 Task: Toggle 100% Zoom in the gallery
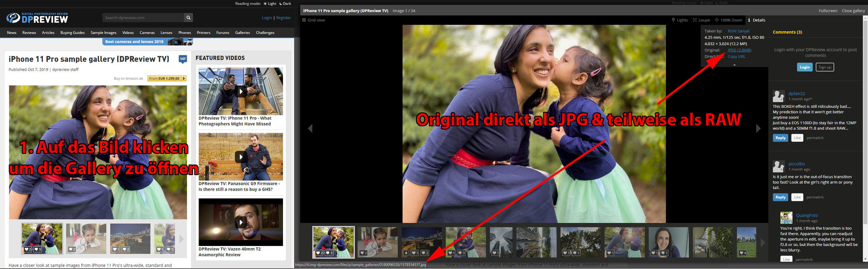728,20
